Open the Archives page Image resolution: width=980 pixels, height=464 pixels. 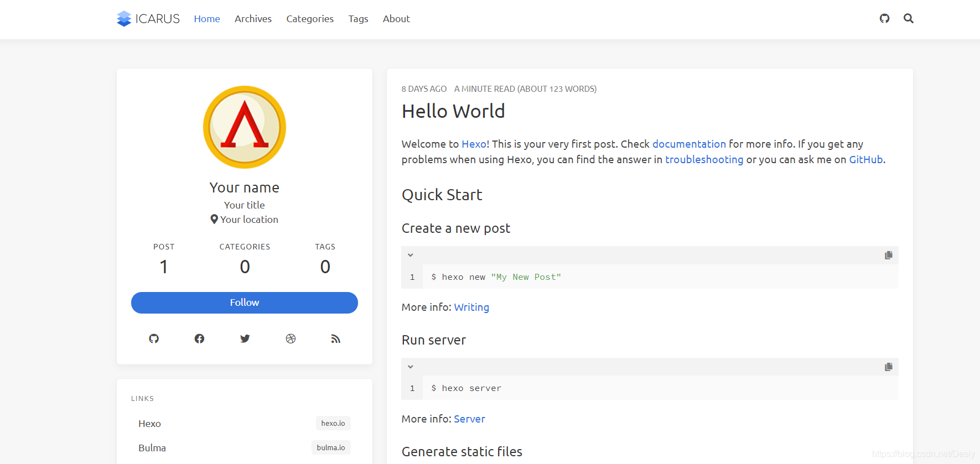coord(253,19)
